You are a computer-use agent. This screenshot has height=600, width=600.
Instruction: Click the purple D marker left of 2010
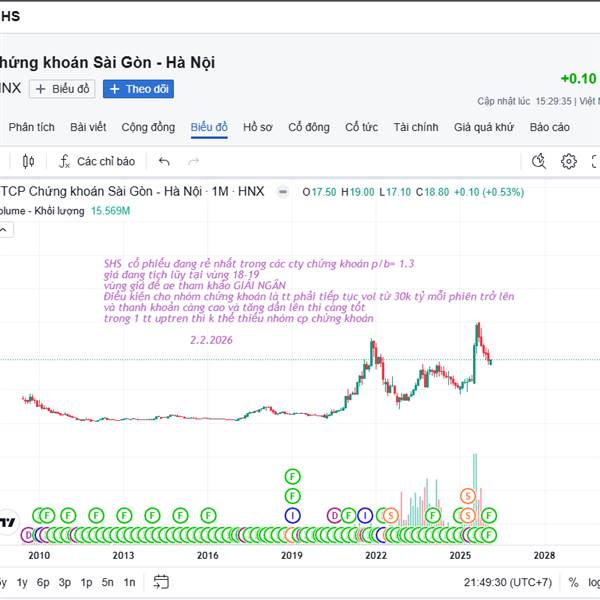[28, 535]
